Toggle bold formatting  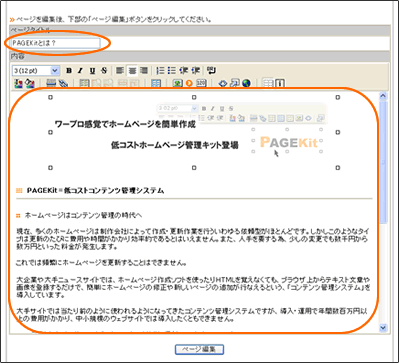[69, 71]
